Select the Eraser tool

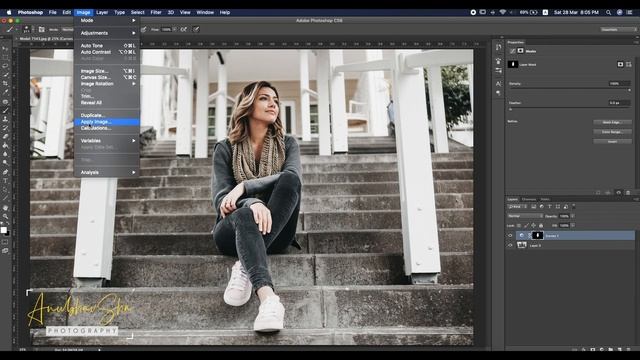pyautogui.click(x=5, y=136)
